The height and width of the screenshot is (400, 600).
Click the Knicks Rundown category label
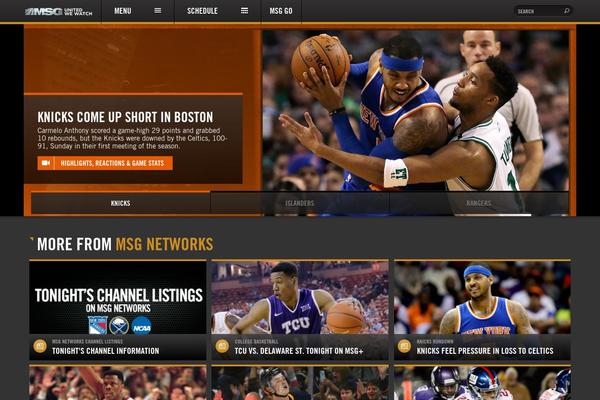pos(435,341)
